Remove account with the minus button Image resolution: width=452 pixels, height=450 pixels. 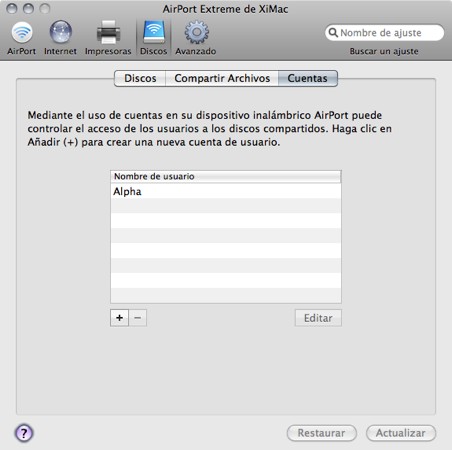pos(137,318)
